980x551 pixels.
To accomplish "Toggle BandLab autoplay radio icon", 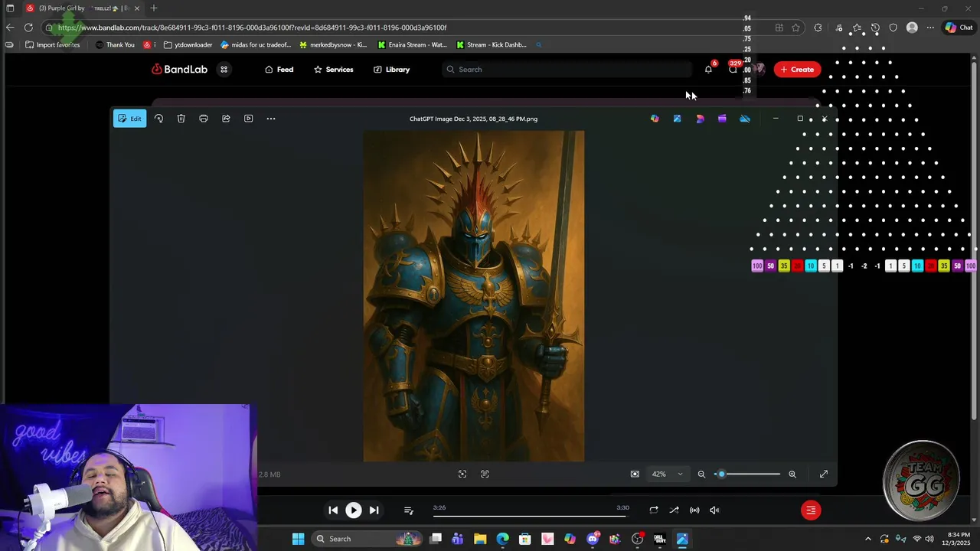I will (694, 510).
